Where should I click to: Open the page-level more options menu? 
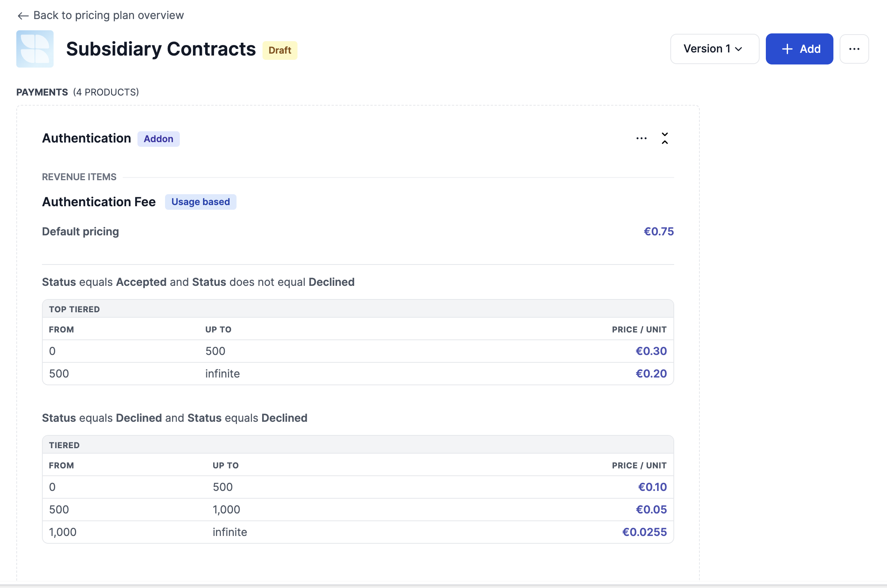click(x=854, y=49)
